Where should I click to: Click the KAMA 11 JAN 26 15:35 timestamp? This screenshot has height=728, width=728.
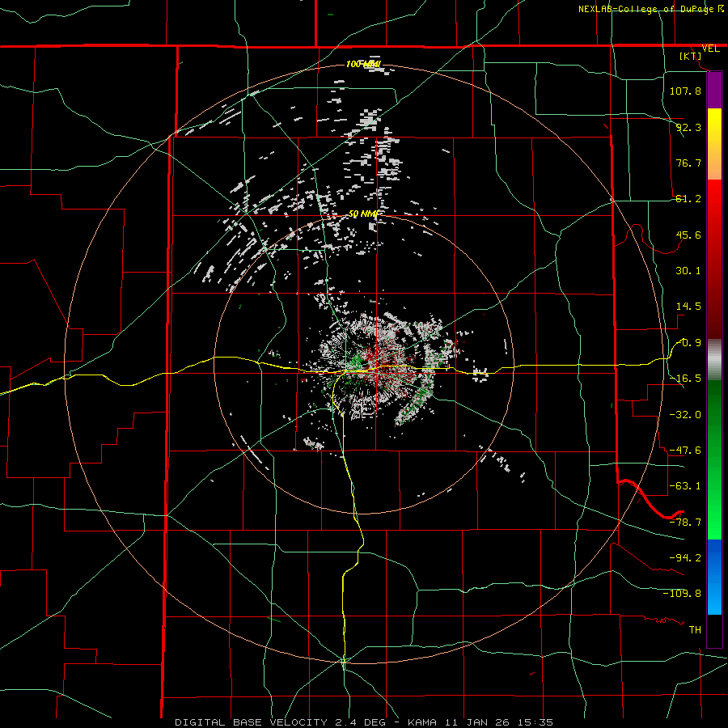point(480,722)
